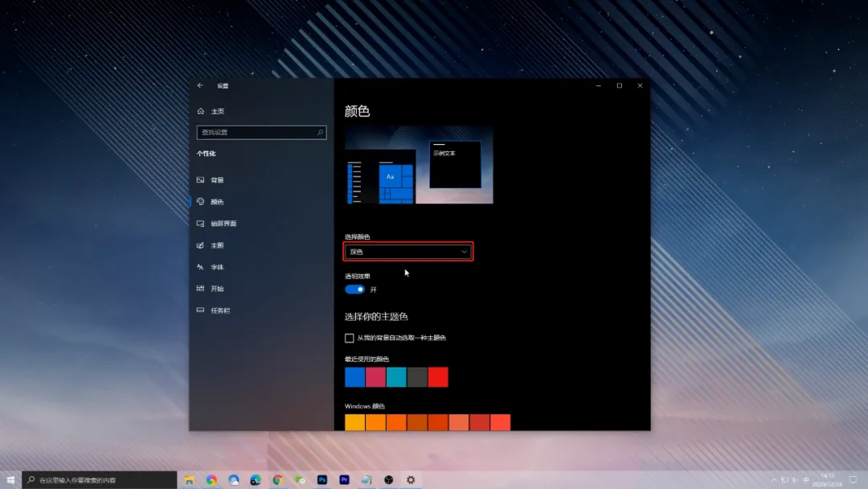868x489 pixels.
Task: Launch Premiere Pro from the taskbar
Action: 344,479
